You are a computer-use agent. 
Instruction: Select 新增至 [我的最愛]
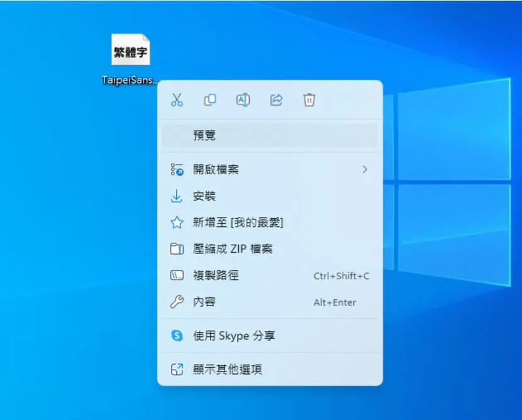[x=270, y=223]
